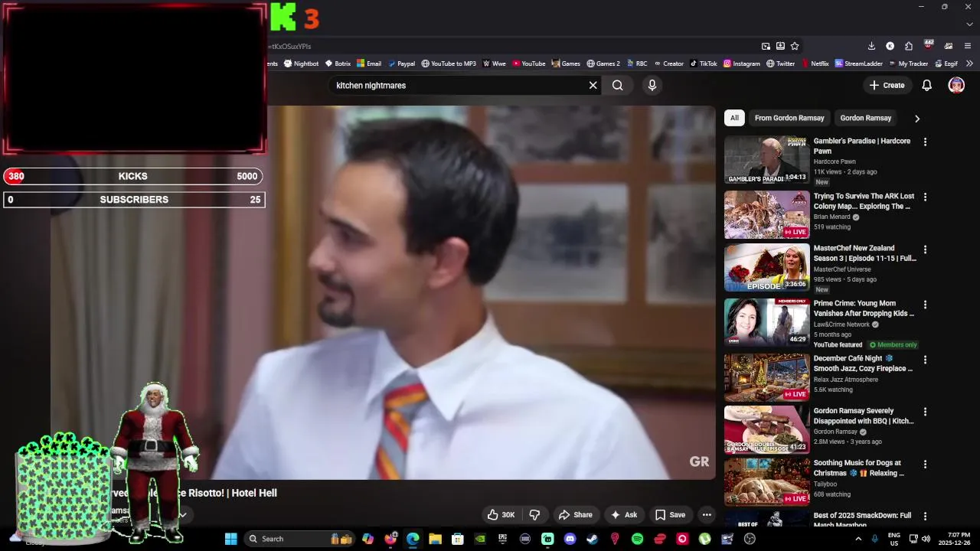Open options for Prime Crime video
Screen dimensions: 980x551
(925, 305)
